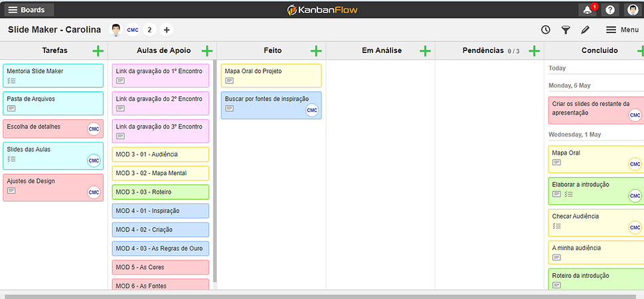The width and height of the screenshot is (644, 299).
Task: Select the first board member avatar
Action: click(x=116, y=30)
